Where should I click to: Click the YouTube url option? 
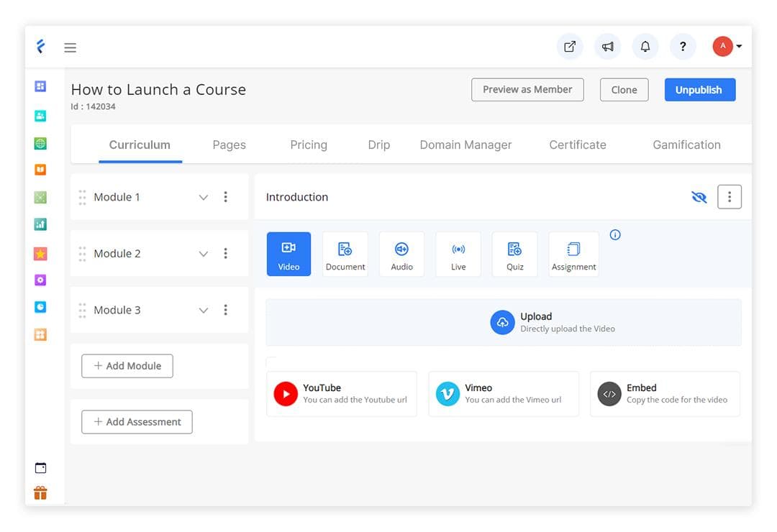341,394
